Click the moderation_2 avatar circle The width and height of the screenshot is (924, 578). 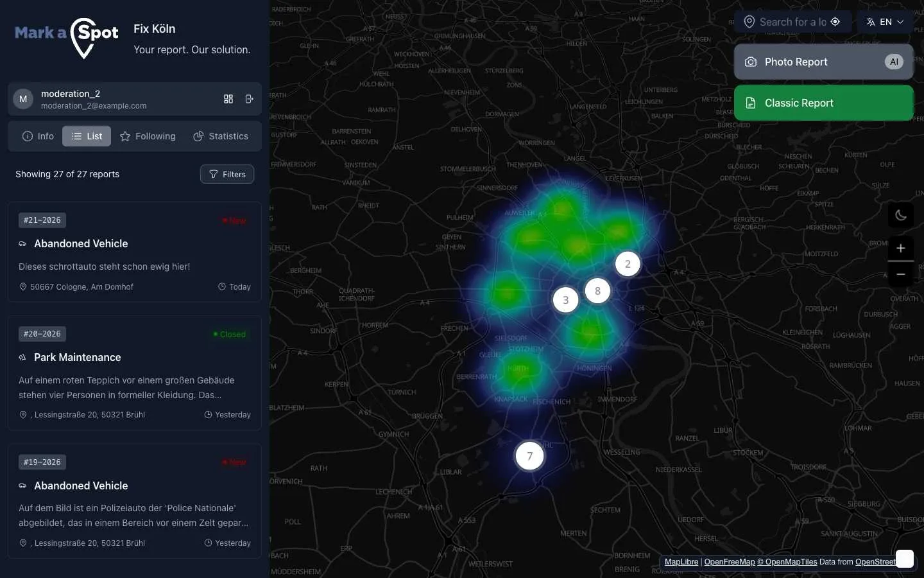23,99
